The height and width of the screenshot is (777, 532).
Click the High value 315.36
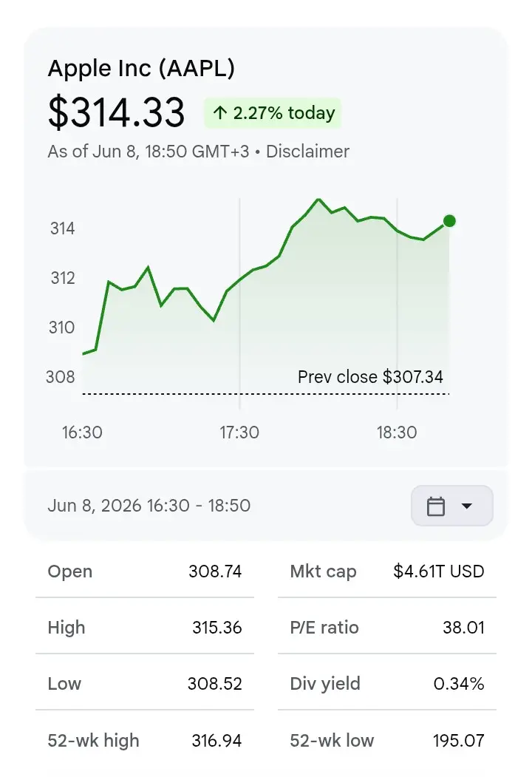tap(217, 628)
